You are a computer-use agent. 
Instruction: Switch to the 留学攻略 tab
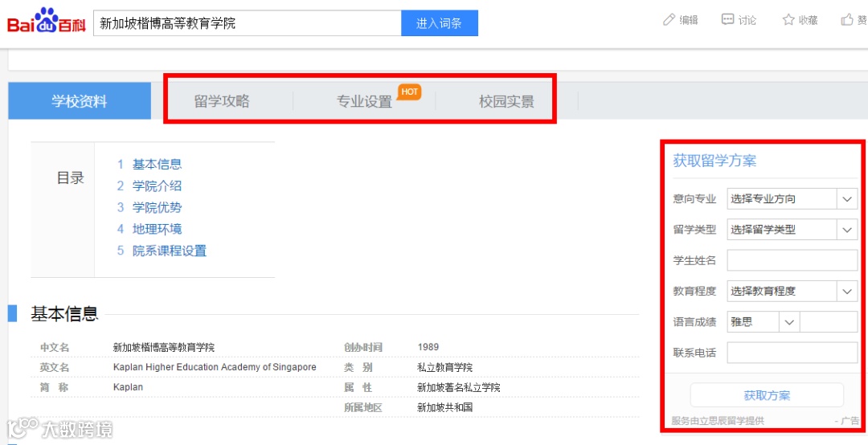pyautogui.click(x=222, y=101)
